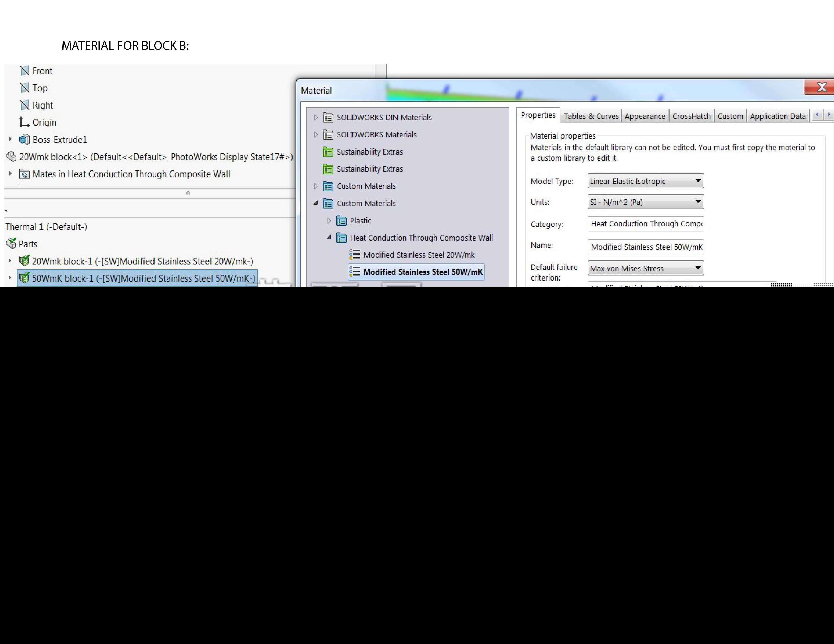Select 50WmK block-1 in Parts list
The width and height of the screenshot is (834, 644).
137,278
